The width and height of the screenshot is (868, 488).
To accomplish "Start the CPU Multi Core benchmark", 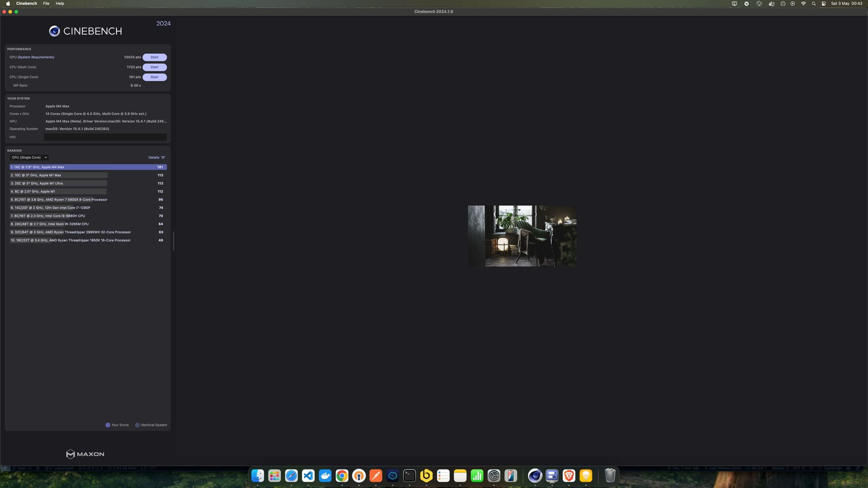I will (155, 67).
